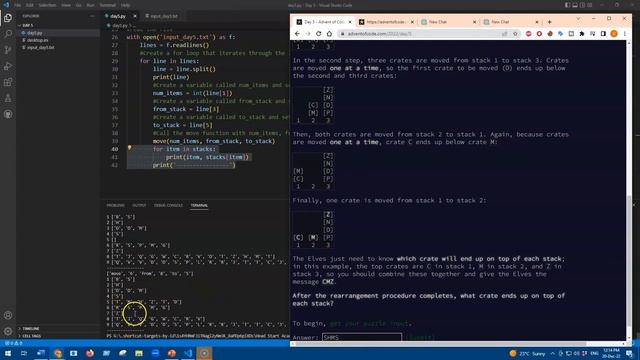Switch to the day5.py editor tab
The width and height of the screenshot is (640, 360).
click(x=118, y=16)
